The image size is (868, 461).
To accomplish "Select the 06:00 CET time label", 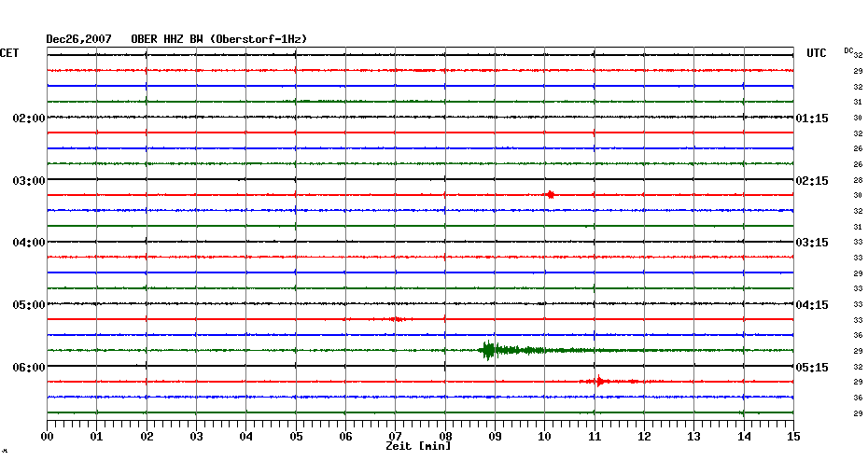I will (x=29, y=368).
